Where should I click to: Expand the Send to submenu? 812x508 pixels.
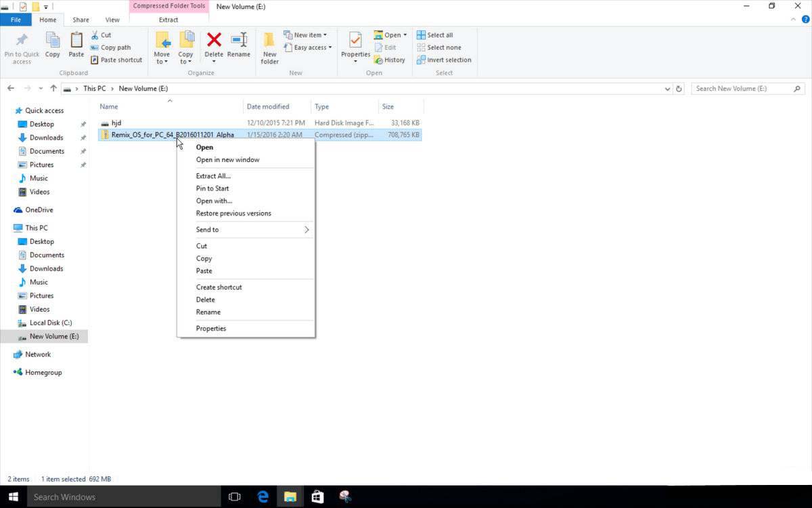click(x=246, y=230)
